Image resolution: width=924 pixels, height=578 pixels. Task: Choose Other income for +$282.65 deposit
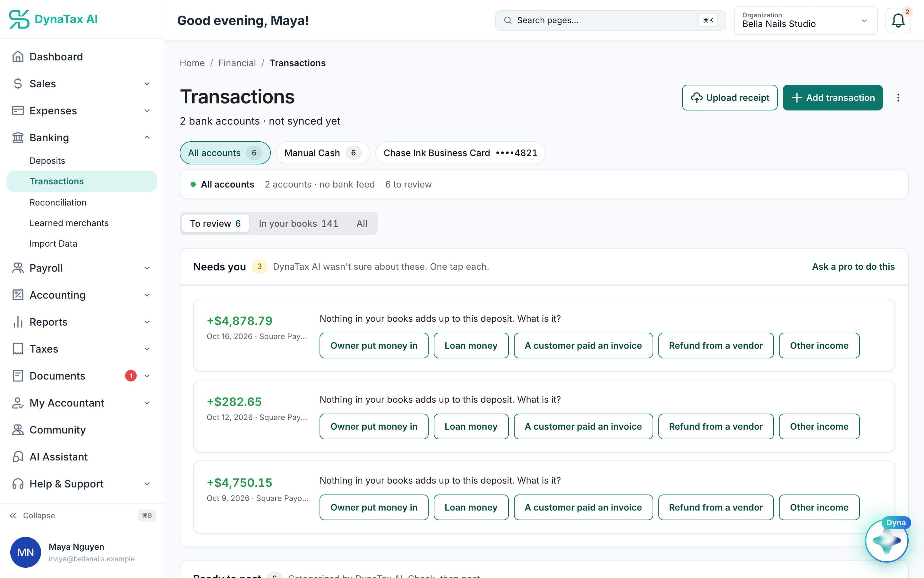819,426
